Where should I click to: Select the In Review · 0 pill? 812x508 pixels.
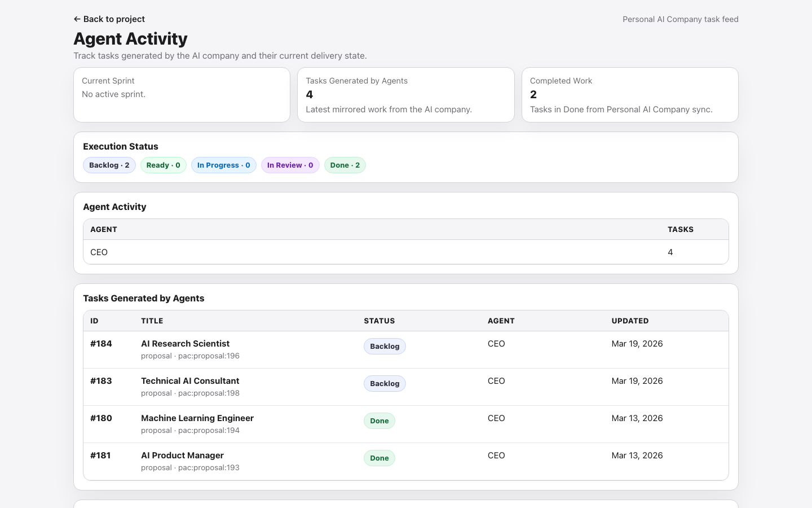click(x=290, y=165)
